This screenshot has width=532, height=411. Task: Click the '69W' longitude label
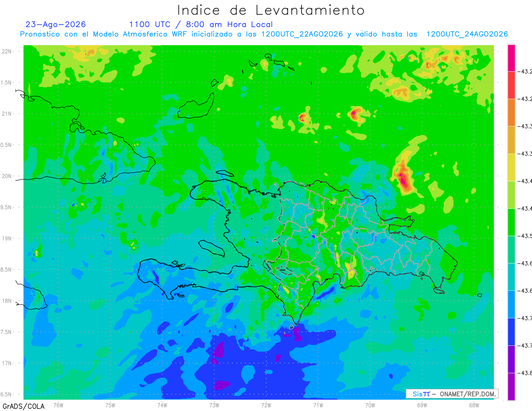tap(422, 405)
